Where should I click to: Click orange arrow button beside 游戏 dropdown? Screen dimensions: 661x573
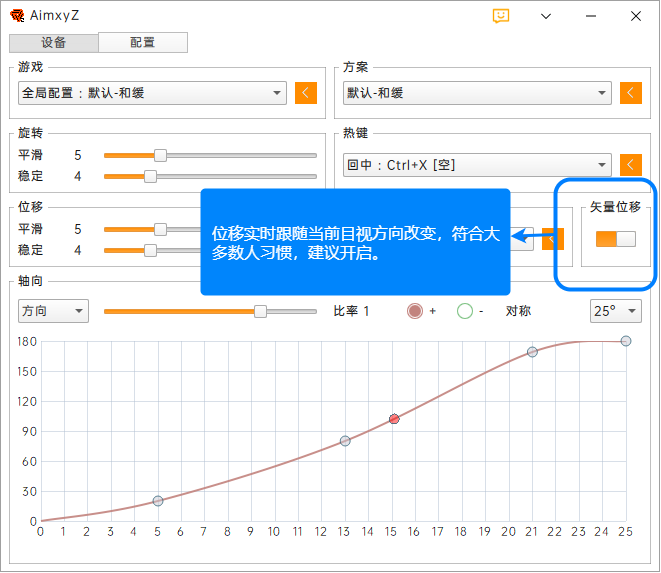point(306,93)
